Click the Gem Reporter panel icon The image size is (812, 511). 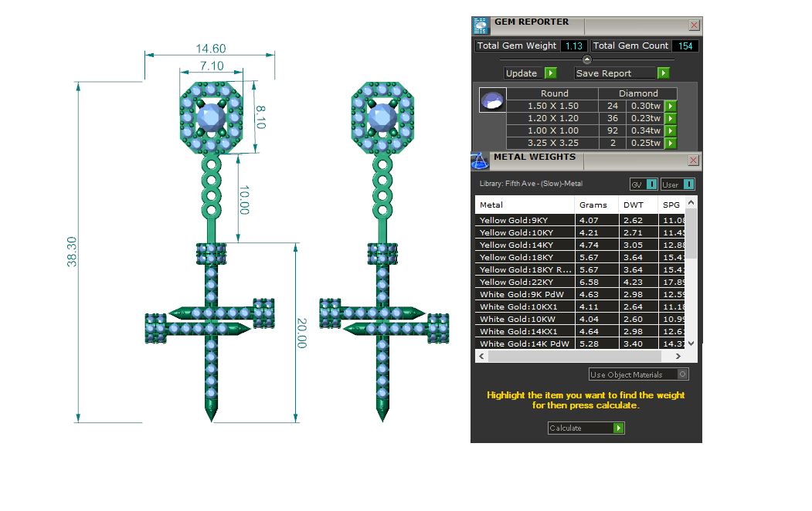coord(481,25)
